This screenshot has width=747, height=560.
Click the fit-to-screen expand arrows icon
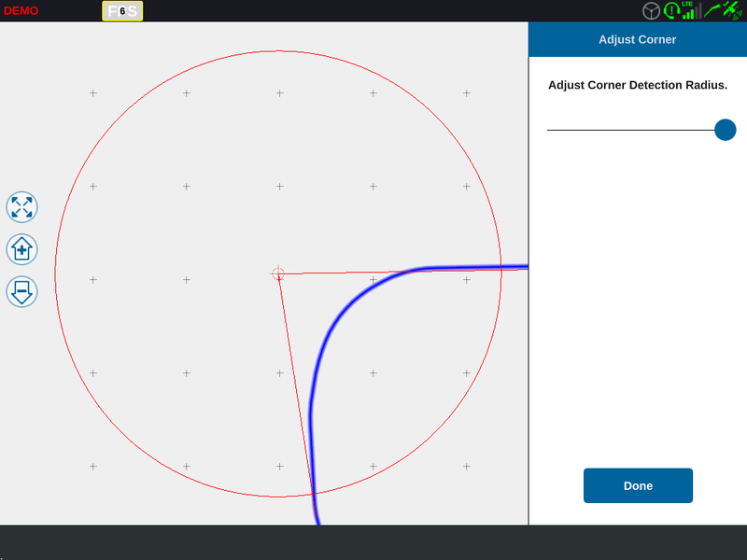pos(21,206)
